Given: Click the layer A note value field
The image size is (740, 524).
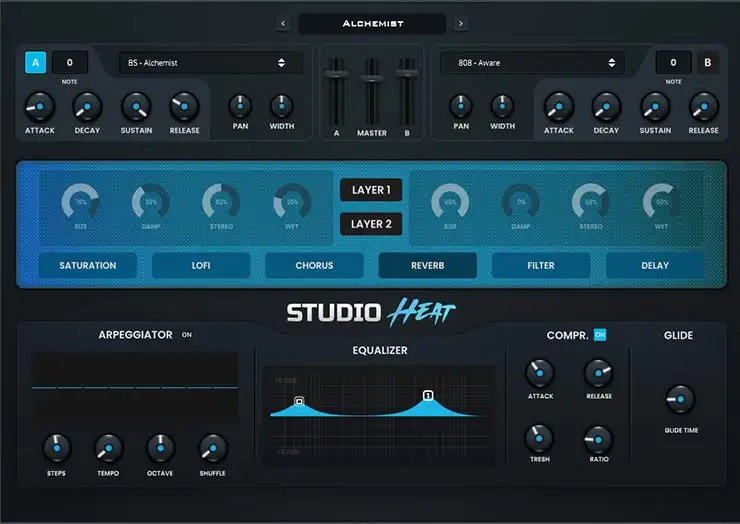Looking at the screenshot, I should pyautogui.click(x=70, y=62).
